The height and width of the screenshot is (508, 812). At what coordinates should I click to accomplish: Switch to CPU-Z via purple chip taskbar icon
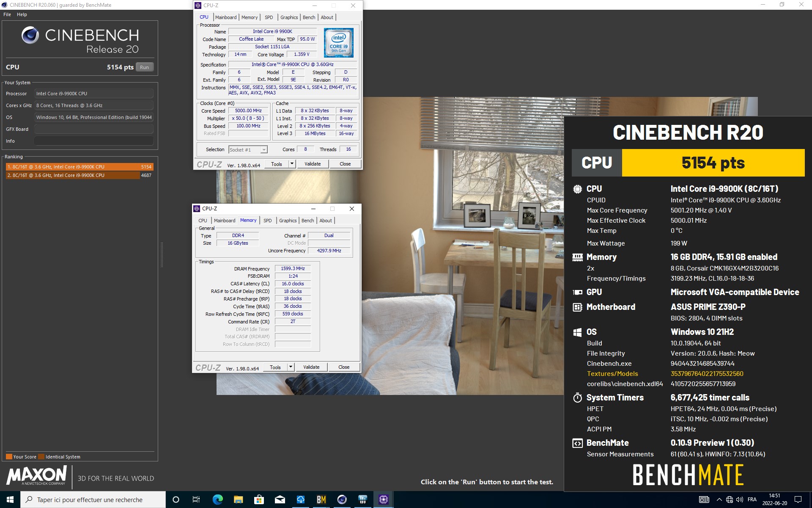point(383,500)
